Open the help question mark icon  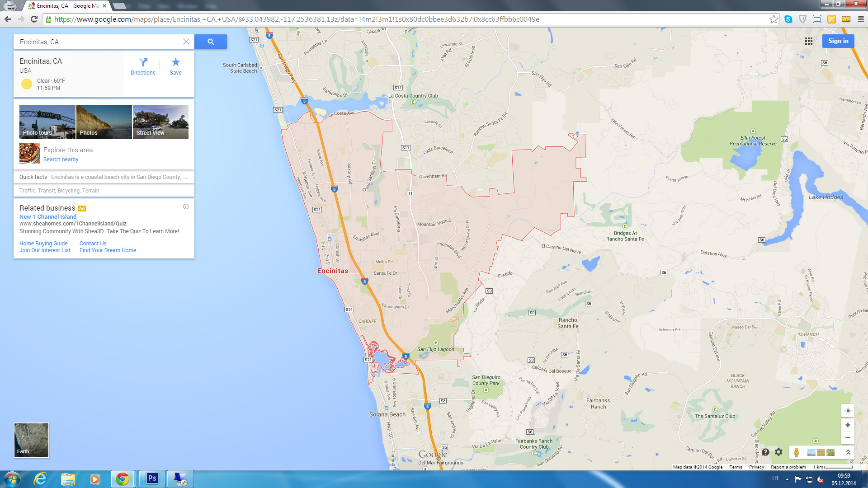[765, 452]
